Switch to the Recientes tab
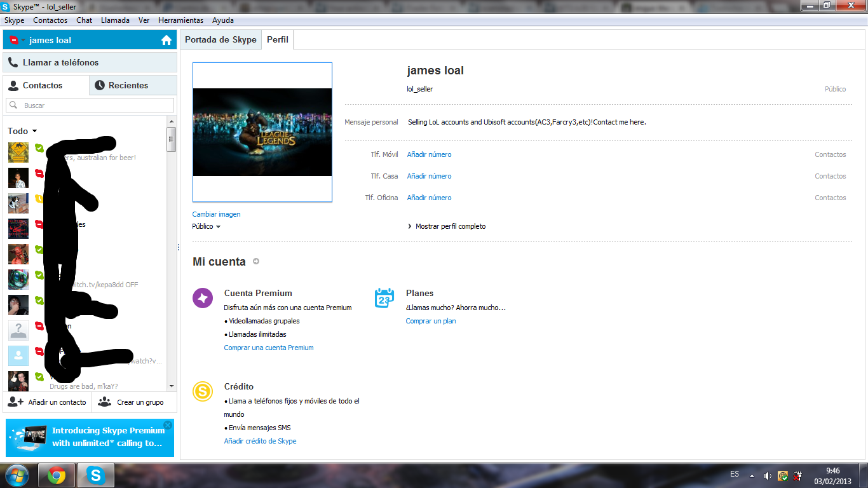Screen dimensions: 868x488 (133, 85)
